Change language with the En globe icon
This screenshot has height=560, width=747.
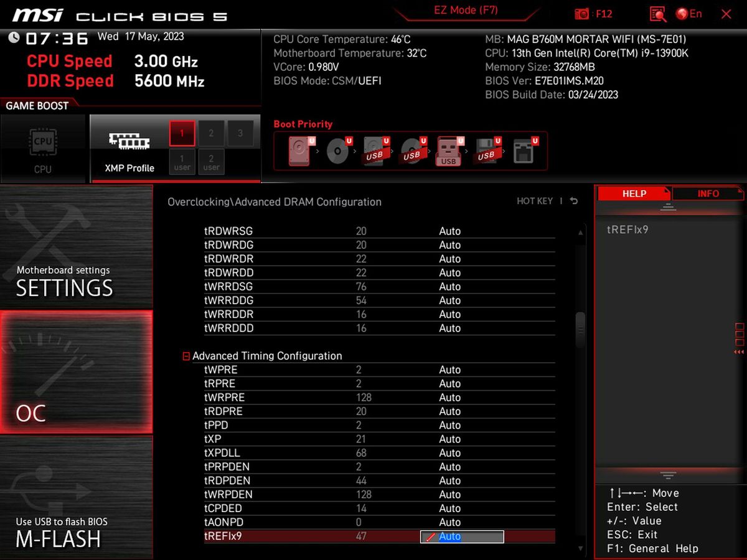(x=689, y=14)
